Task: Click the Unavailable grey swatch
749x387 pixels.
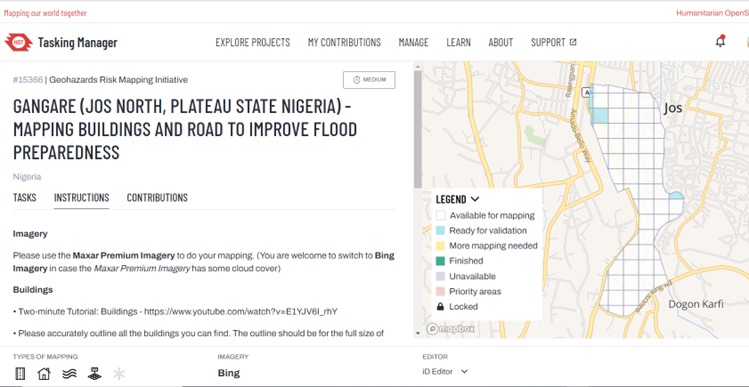Action: [440, 276]
